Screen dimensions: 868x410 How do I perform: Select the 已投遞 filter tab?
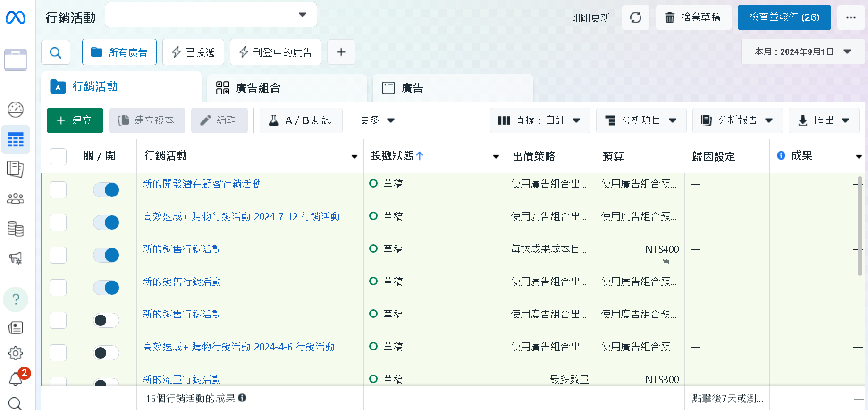tap(193, 52)
